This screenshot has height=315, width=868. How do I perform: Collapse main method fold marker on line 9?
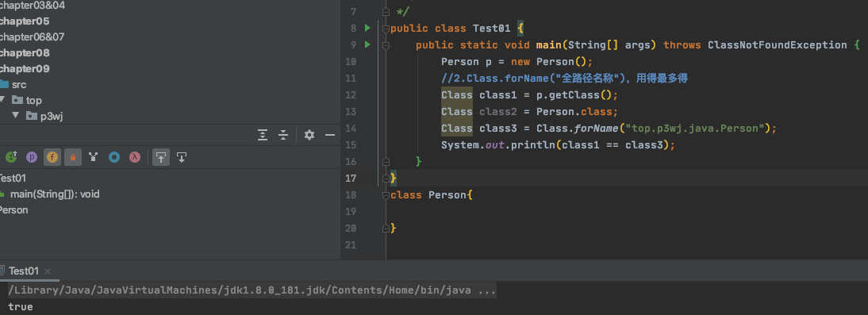click(x=386, y=45)
